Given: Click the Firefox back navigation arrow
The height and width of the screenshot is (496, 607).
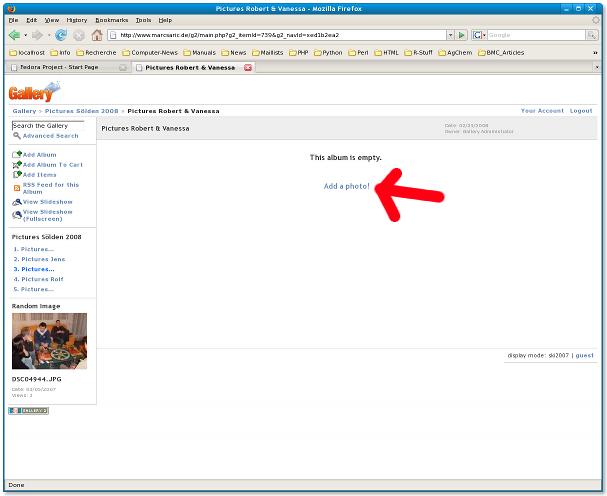Looking at the screenshot, I should point(16,35).
